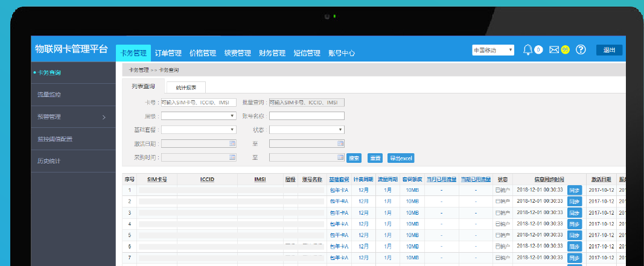Open the mail envelope icon

point(554,50)
